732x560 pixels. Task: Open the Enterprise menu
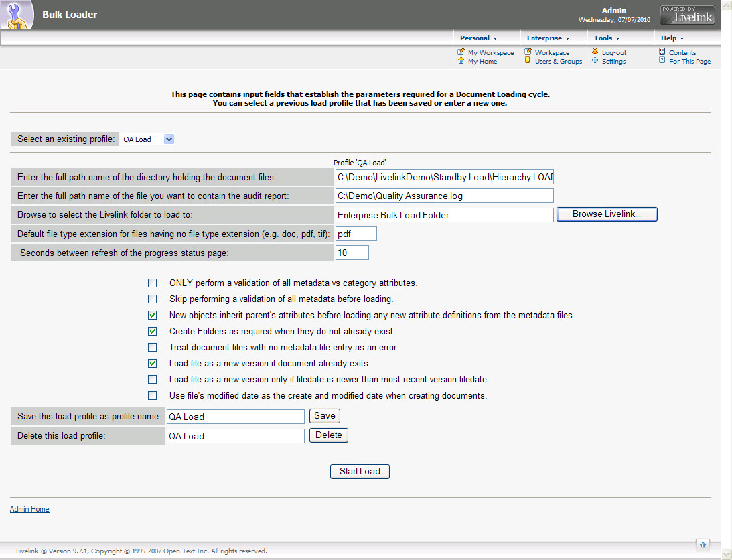click(548, 38)
